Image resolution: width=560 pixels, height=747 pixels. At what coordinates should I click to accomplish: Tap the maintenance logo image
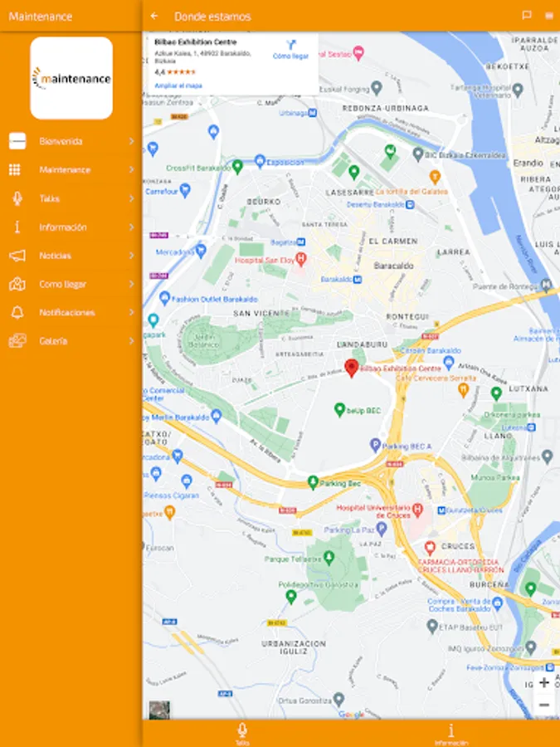click(71, 78)
